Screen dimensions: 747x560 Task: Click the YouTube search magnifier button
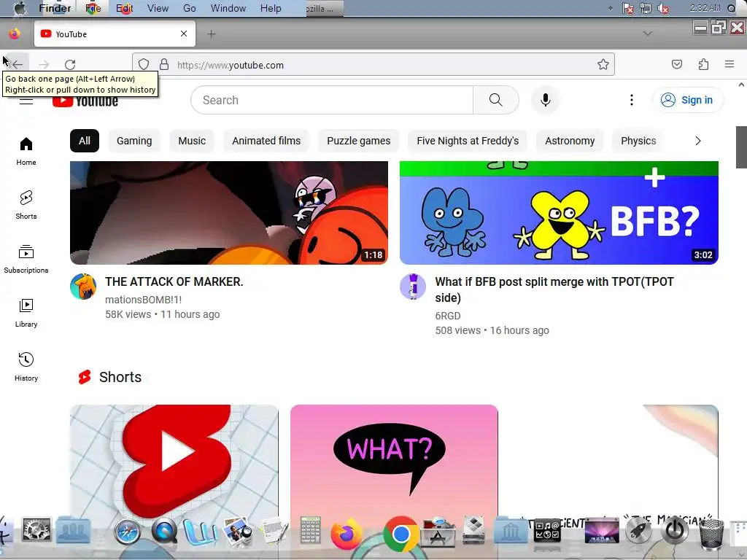(495, 100)
